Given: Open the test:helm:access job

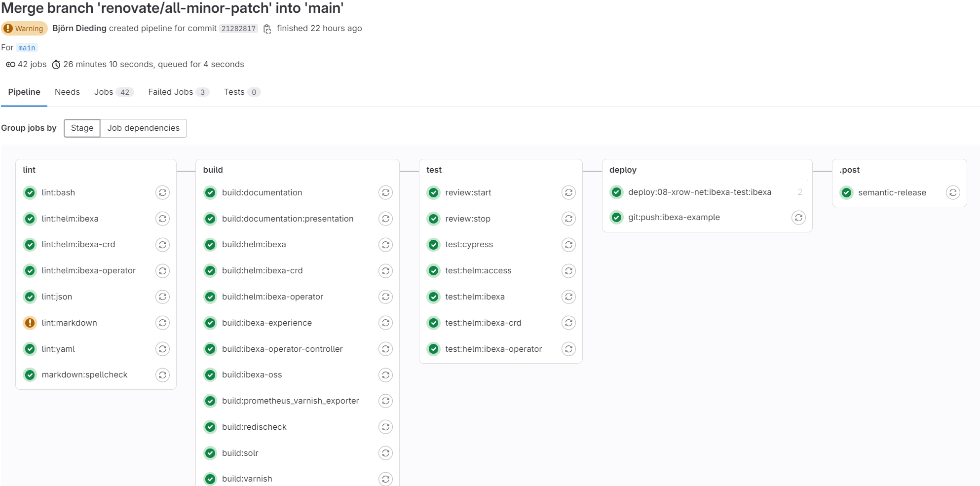Looking at the screenshot, I should [x=478, y=270].
